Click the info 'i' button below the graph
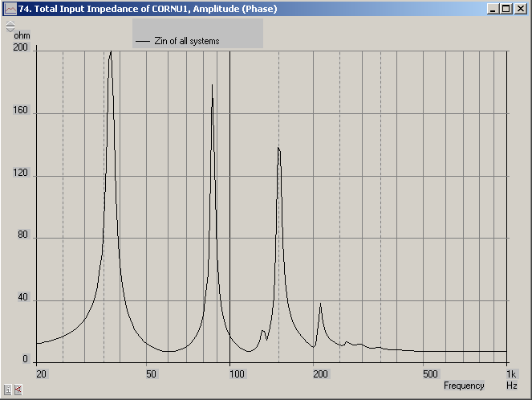Screen dimensions: 532x400 click(x=7, y=389)
